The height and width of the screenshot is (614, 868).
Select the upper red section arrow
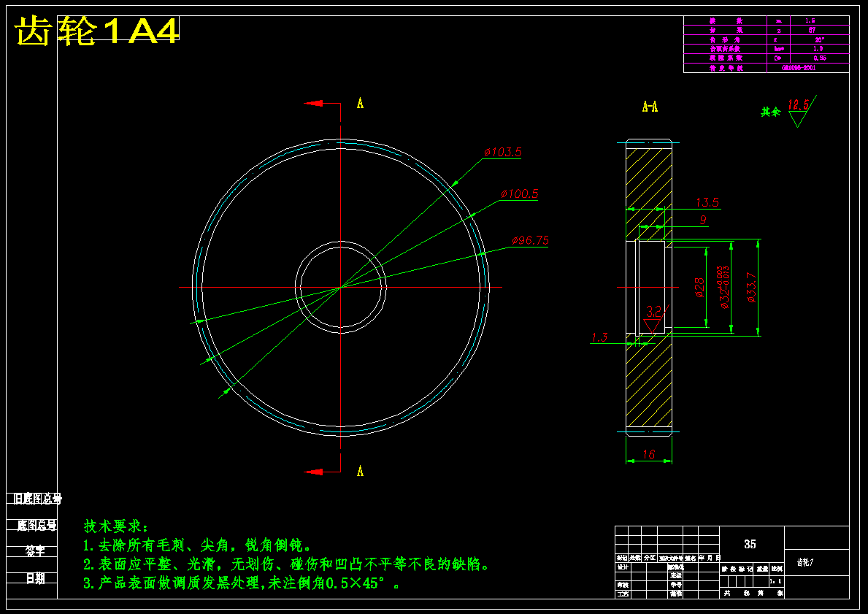(313, 104)
